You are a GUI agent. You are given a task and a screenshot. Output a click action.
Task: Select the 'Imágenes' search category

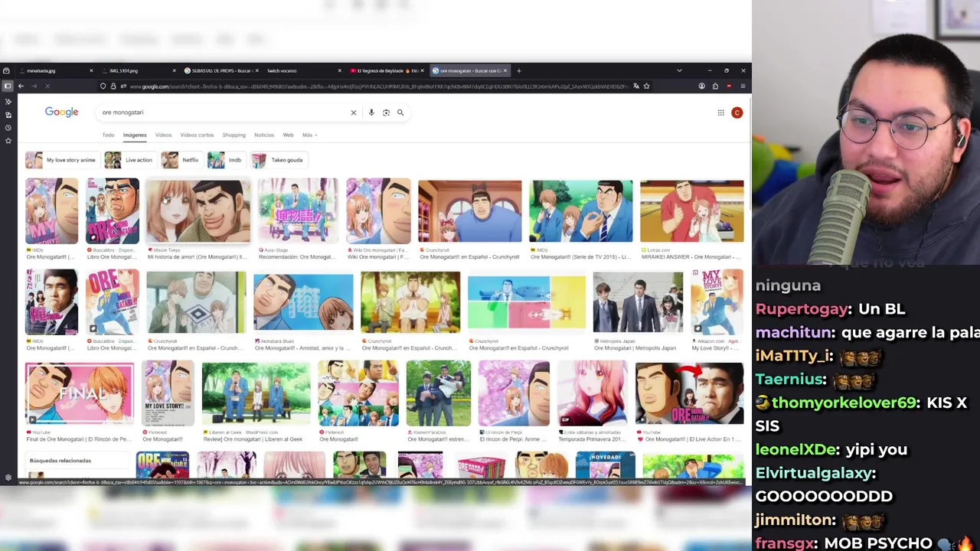coord(135,135)
